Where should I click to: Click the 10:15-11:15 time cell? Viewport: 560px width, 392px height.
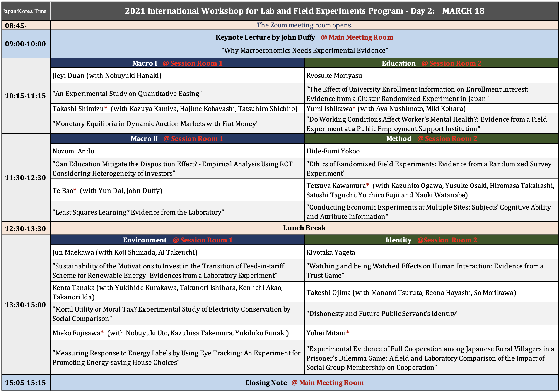(x=26, y=95)
